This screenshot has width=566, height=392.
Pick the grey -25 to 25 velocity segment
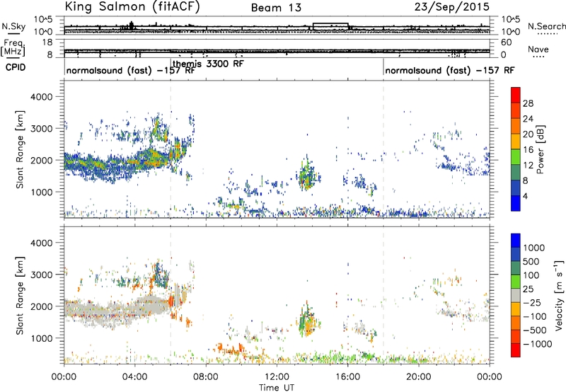[x=516, y=295]
